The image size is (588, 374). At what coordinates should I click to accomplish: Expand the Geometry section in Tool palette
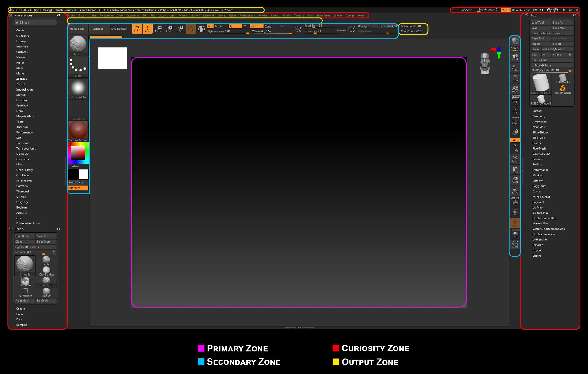click(x=539, y=116)
